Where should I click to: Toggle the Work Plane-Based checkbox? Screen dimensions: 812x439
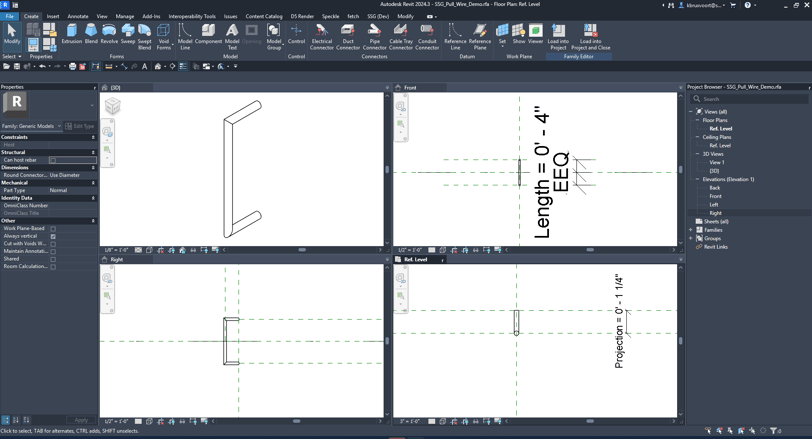tap(53, 229)
